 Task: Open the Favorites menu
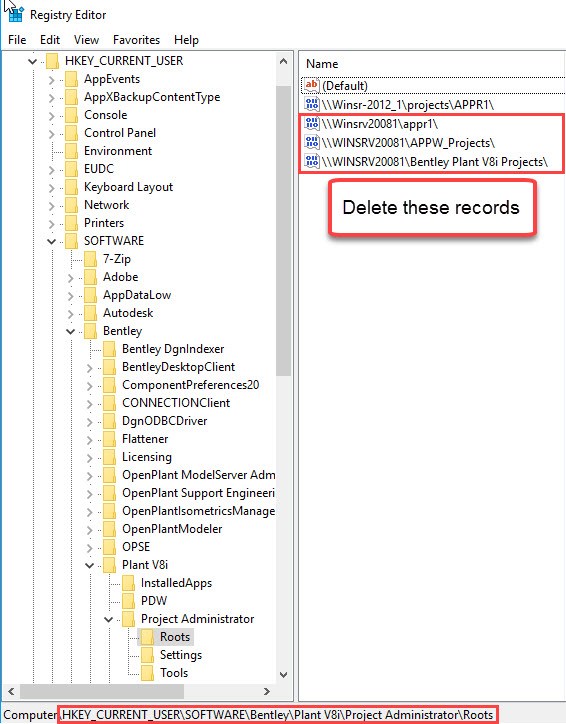tap(136, 40)
